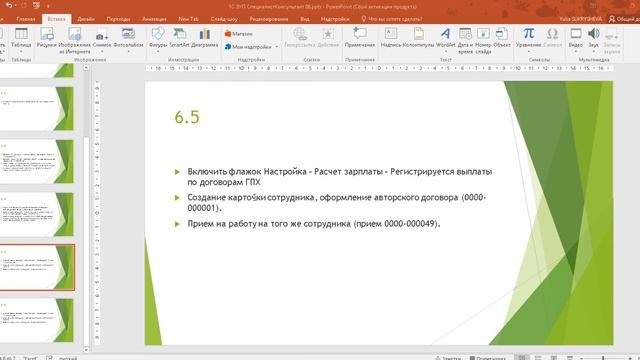Open Колонтитулы header and footer
Image resolution: width=640 pixels, height=360 pixels.
[x=418, y=38]
